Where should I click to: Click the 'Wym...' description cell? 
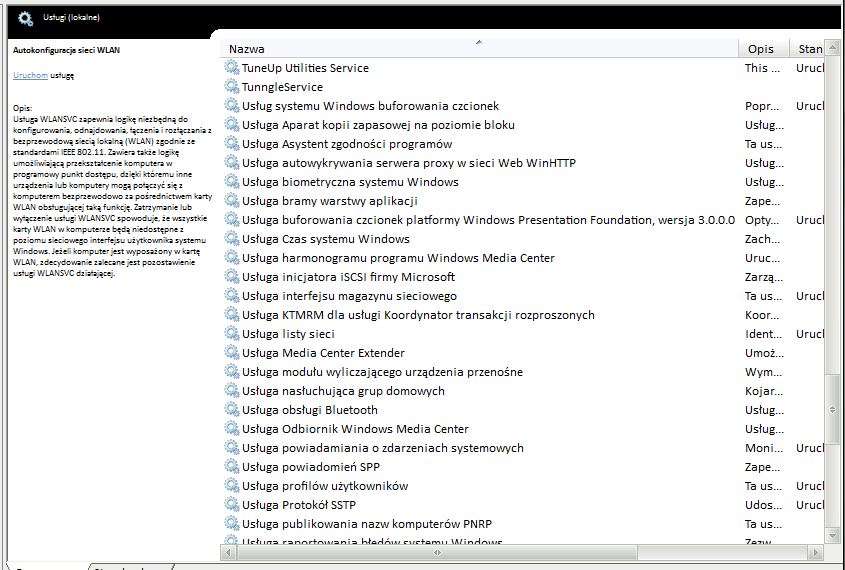[763, 372]
